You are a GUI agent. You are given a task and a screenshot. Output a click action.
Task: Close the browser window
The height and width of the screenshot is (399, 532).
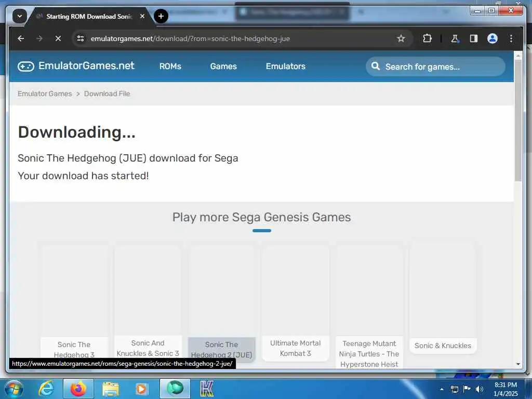pyautogui.click(x=511, y=10)
